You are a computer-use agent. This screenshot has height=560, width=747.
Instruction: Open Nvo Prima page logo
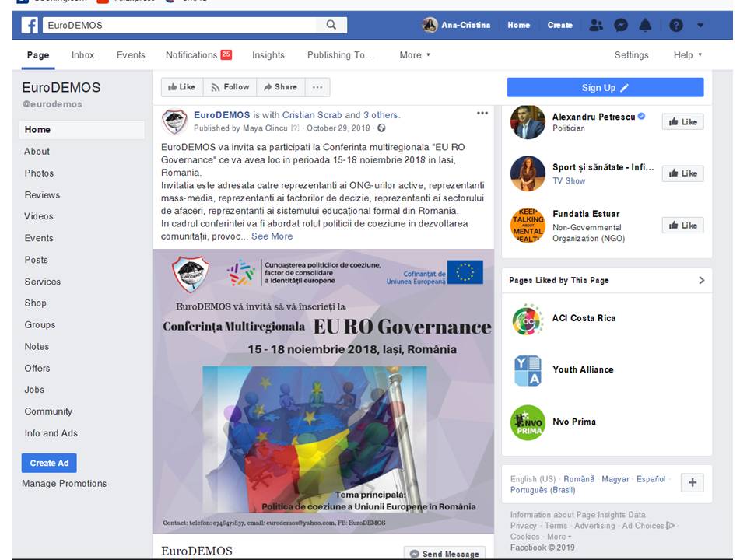click(x=528, y=422)
